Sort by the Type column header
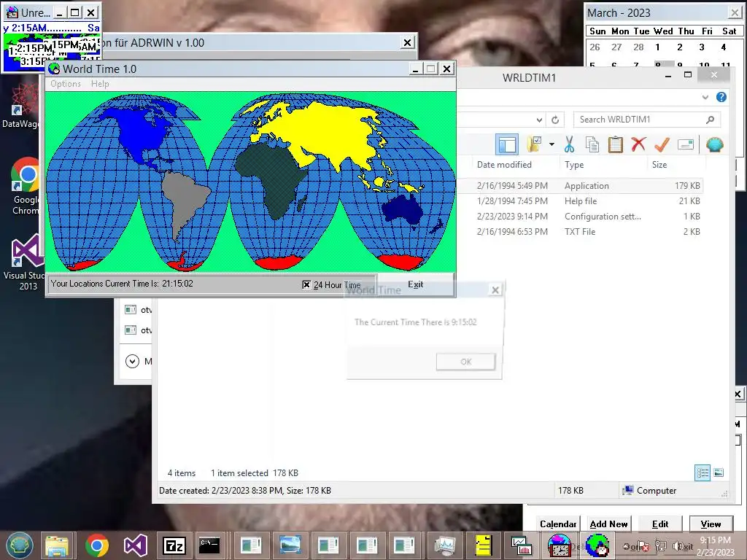 (574, 165)
